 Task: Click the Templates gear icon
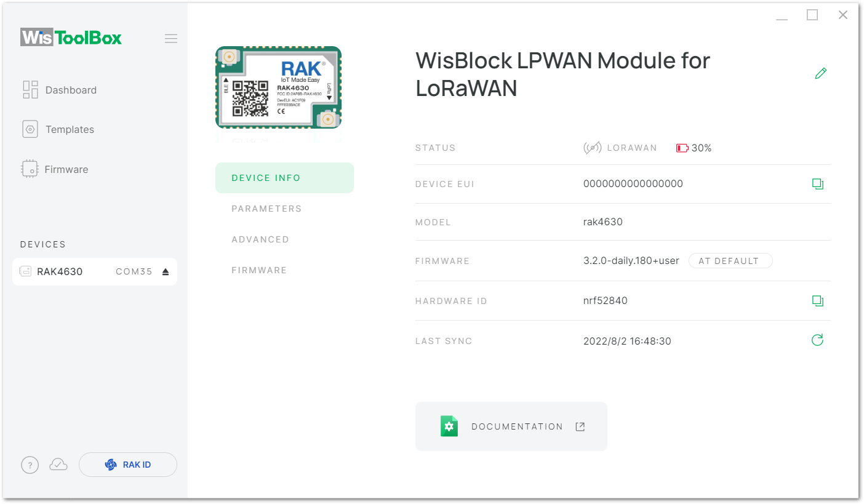pyautogui.click(x=30, y=129)
